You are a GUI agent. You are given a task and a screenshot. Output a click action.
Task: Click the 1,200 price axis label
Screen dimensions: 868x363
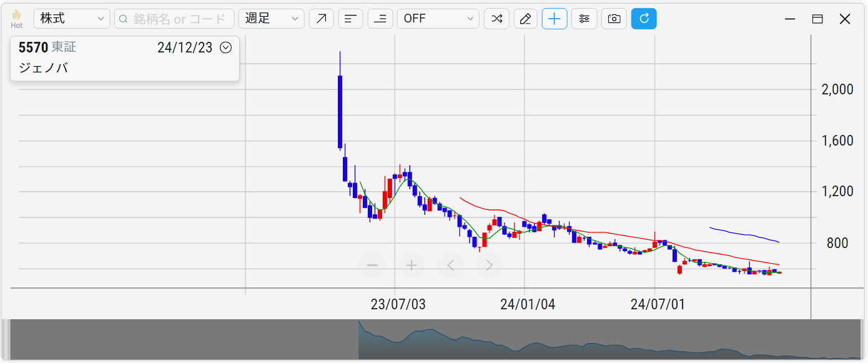coord(837,192)
